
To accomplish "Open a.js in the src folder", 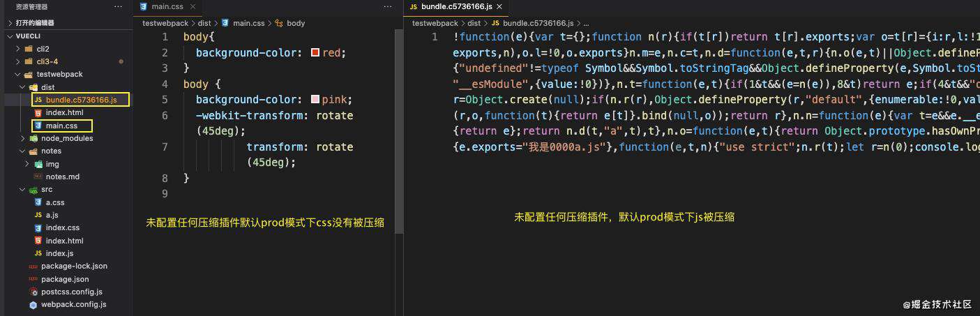I will (52, 215).
